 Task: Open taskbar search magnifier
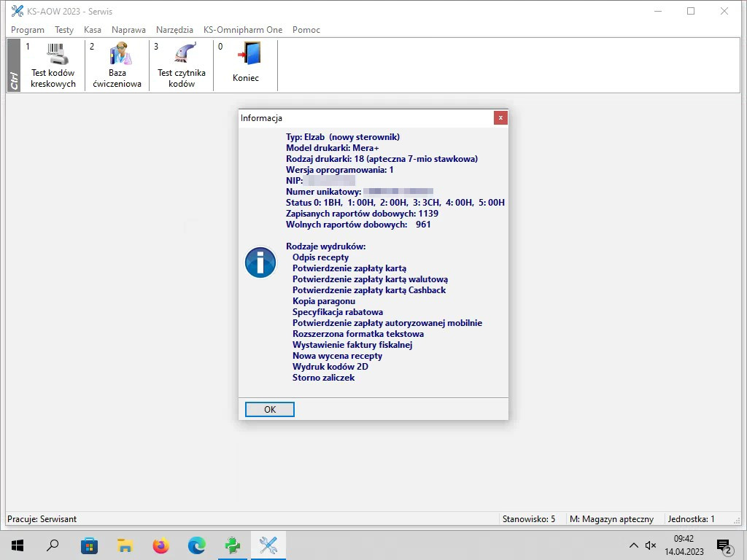tap(53, 545)
